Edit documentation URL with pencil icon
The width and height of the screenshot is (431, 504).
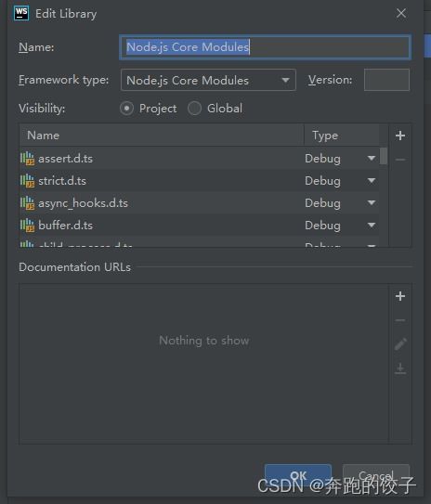click(400, 344)
